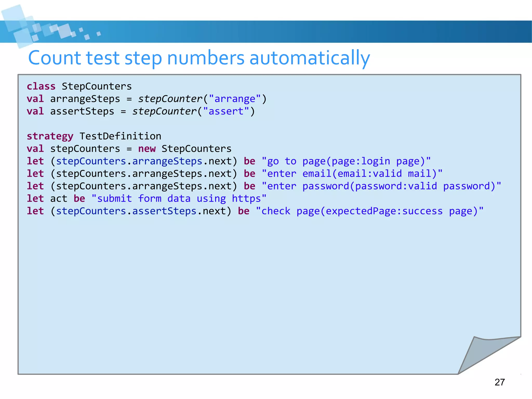This screenshot has width=532, height=399.
Task: Click the let line with 'enter password(password:valid password)'
Action: click(264, 186)
